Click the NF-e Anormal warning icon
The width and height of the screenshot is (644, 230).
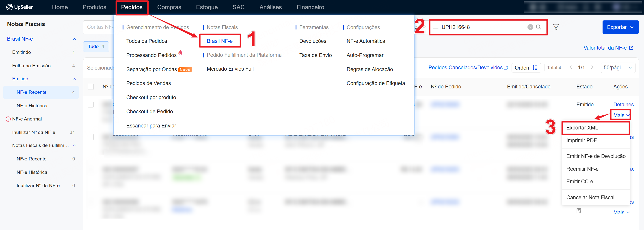tap(8, 119)
